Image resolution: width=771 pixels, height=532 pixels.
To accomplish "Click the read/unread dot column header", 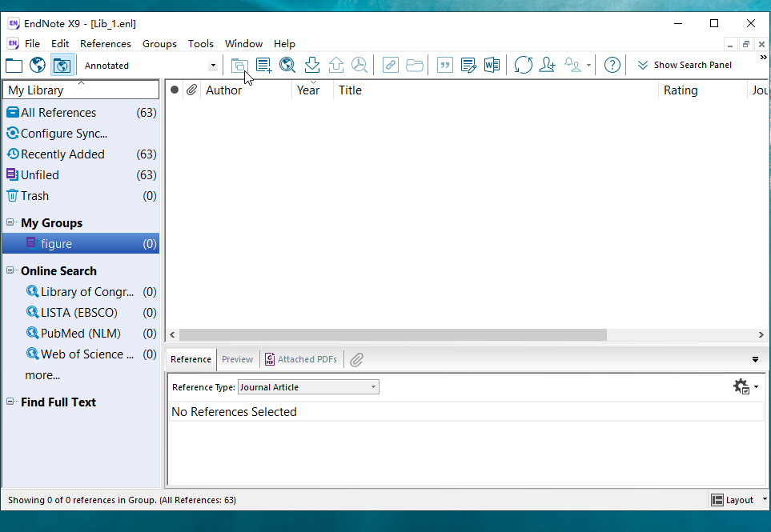I will click(174, 90).
